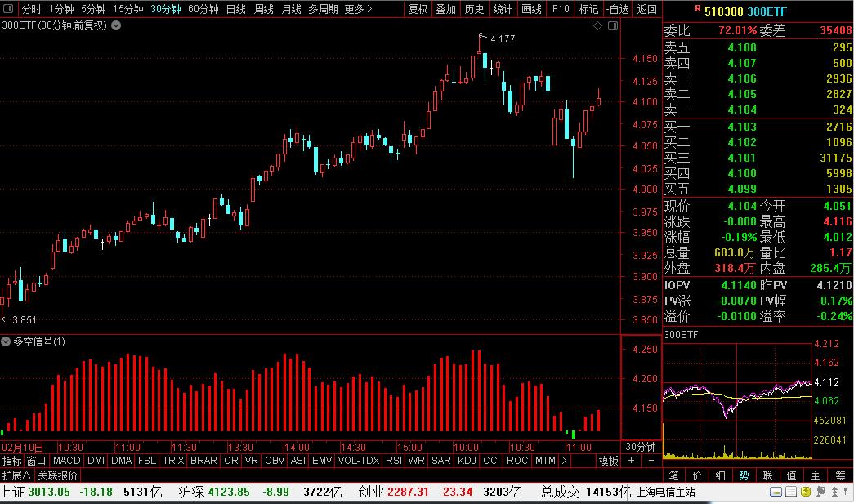Open the 模板 template menu
The height and width of the screenshot is (504, 854).
click(608, 461)
